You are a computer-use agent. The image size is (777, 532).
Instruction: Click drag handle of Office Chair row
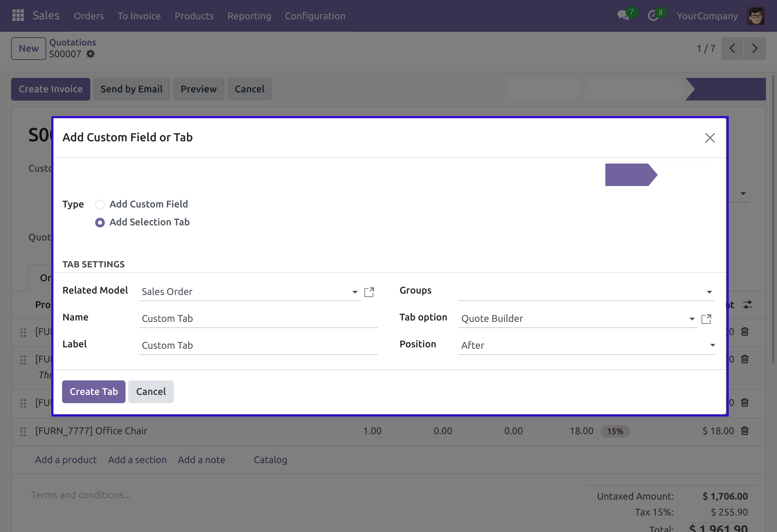(23, 431)
